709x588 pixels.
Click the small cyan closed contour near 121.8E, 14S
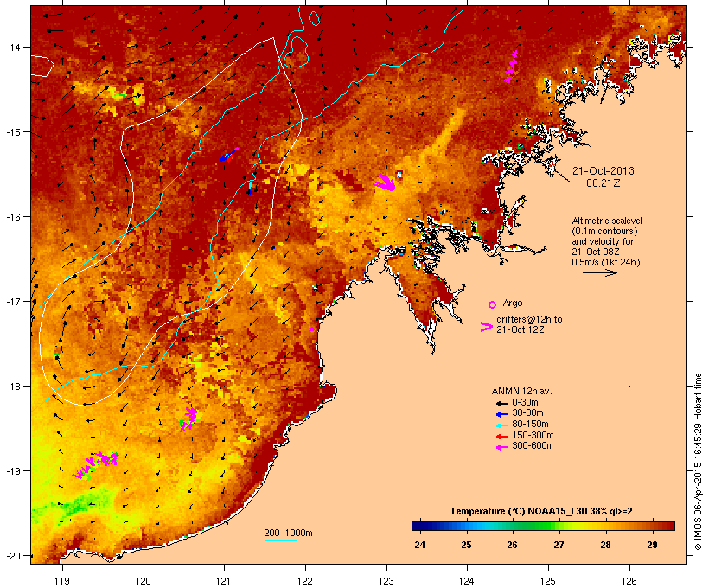[x=297, y=52]
